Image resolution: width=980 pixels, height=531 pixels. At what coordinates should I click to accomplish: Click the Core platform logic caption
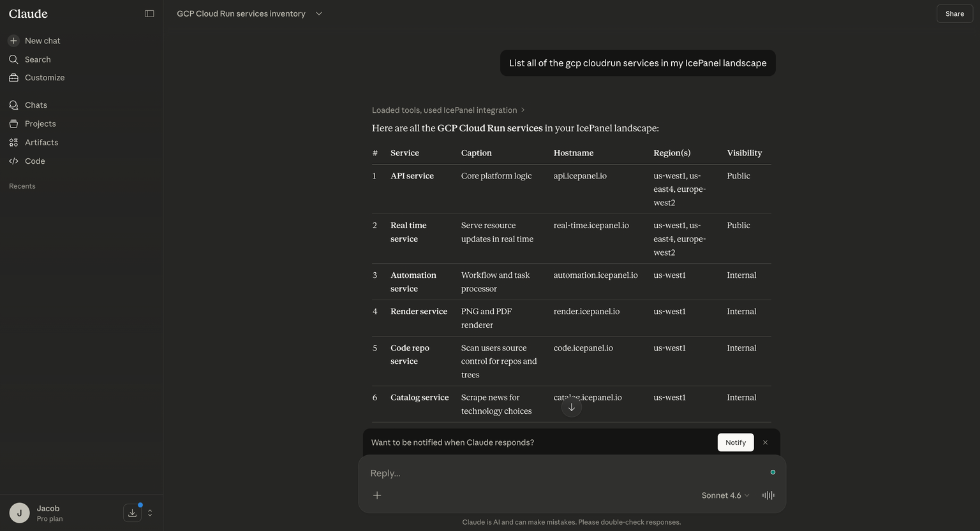coord(496,176)
